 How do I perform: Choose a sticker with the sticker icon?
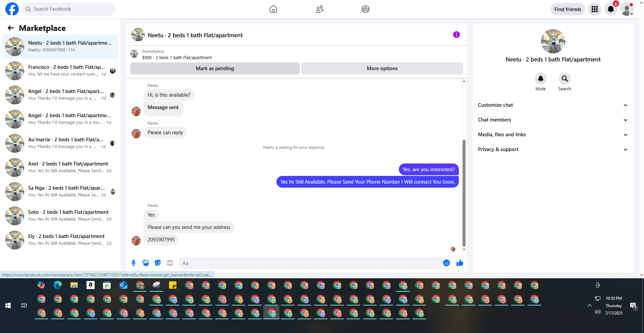158,263
